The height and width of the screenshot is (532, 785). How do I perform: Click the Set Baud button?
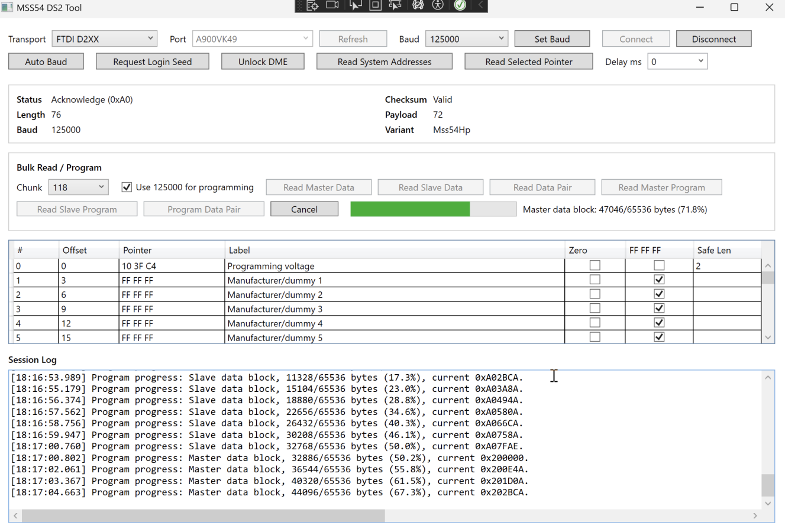[x=551, y=39]
